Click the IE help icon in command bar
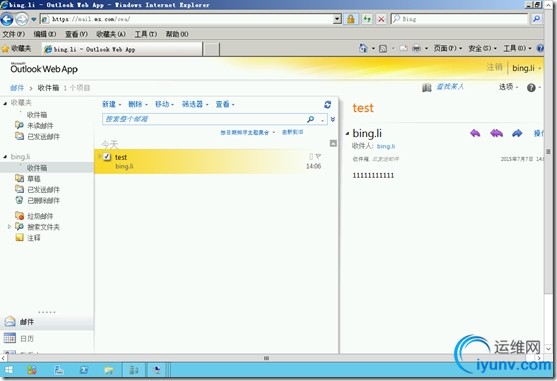This screenshot has width=557, height=381. coord(540,48)
